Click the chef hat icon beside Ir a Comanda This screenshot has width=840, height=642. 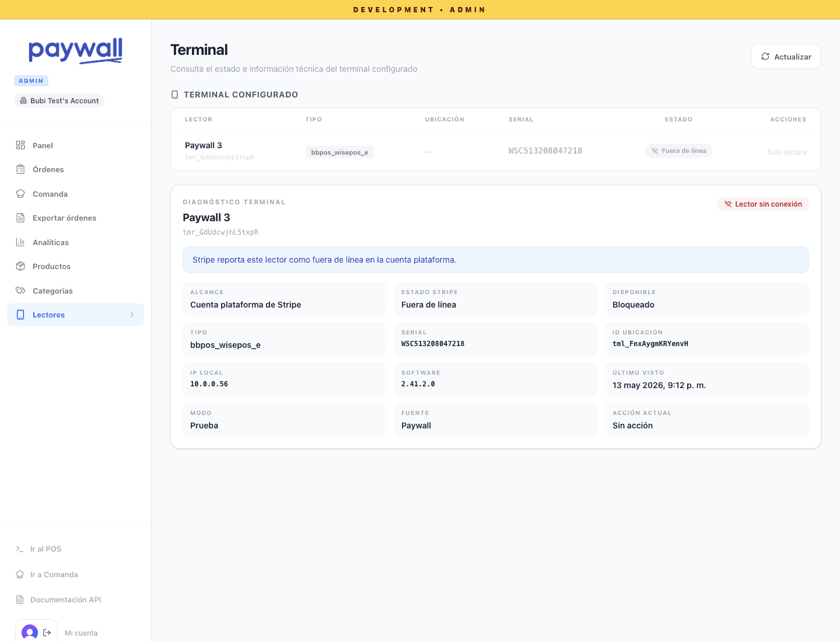20,574
